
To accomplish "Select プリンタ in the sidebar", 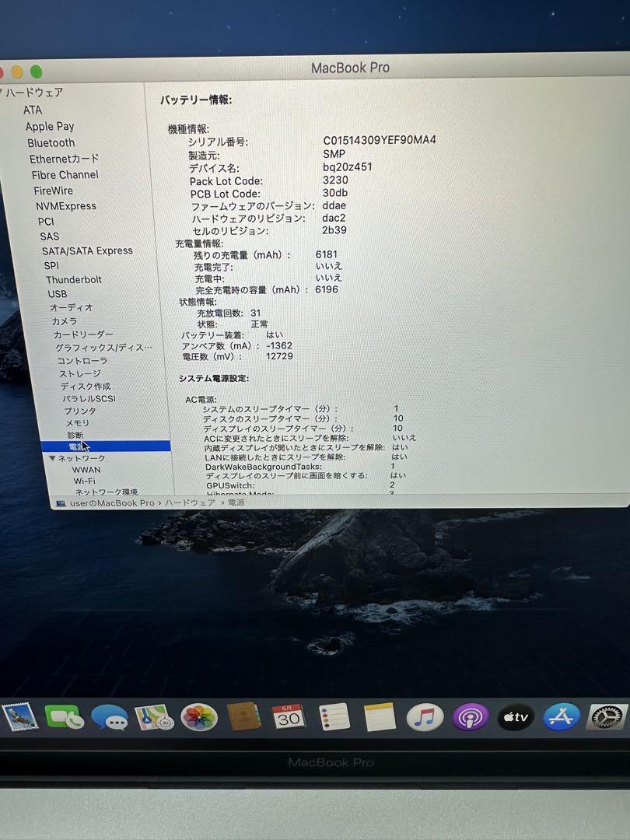I will (x=80, y=411).
